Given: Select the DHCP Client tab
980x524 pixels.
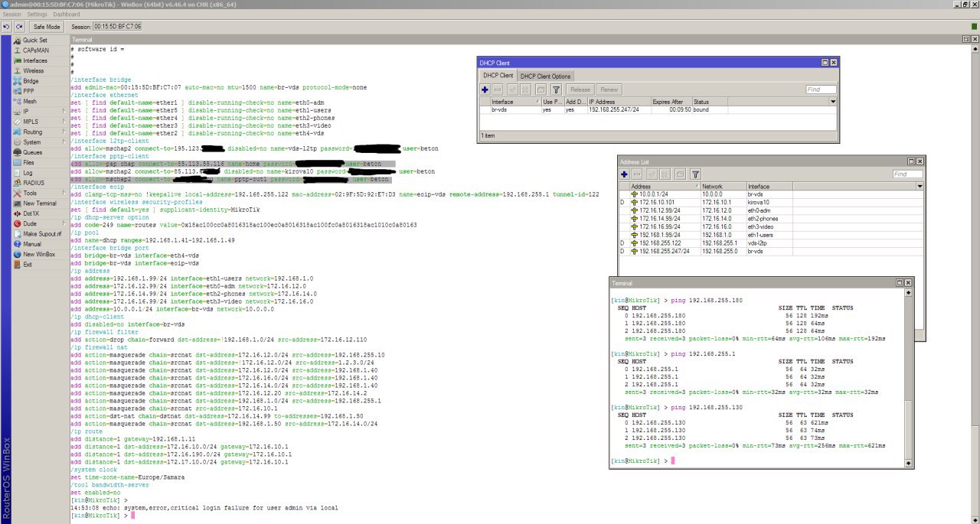Looking at the screenshot, I should (x=497, y=75).
